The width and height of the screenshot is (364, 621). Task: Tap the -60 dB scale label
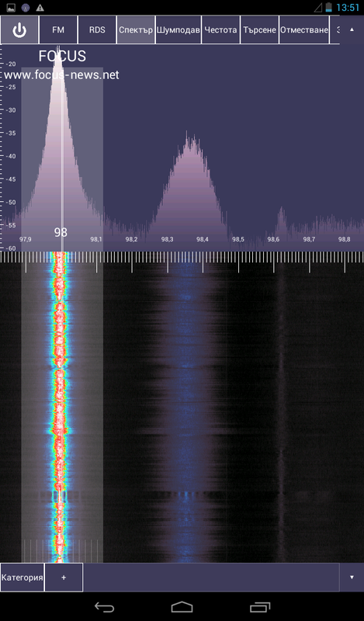click(x=11, y=248)
